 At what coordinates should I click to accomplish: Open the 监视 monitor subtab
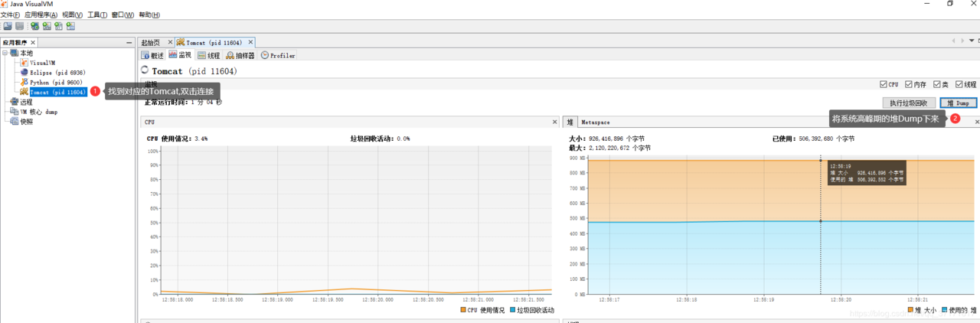click(181, 55)
